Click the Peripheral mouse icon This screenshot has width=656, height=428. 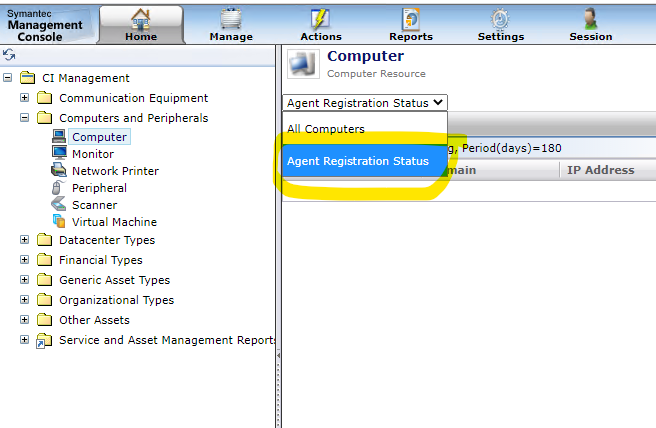tap(59, 188)
